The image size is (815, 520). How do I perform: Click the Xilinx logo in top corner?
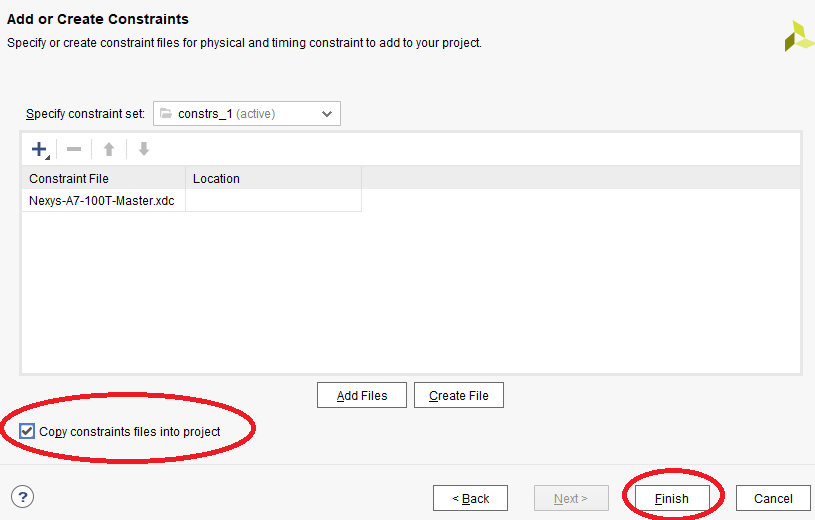[798, 36]
